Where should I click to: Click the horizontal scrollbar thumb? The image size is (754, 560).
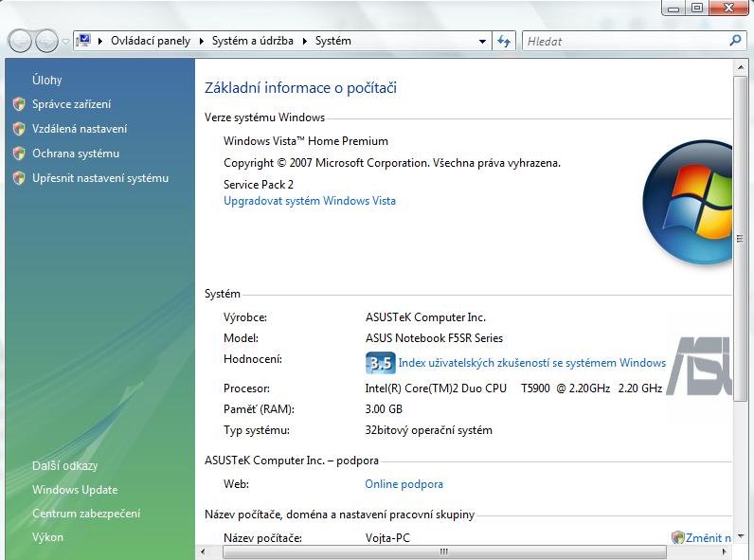point(445,551)
